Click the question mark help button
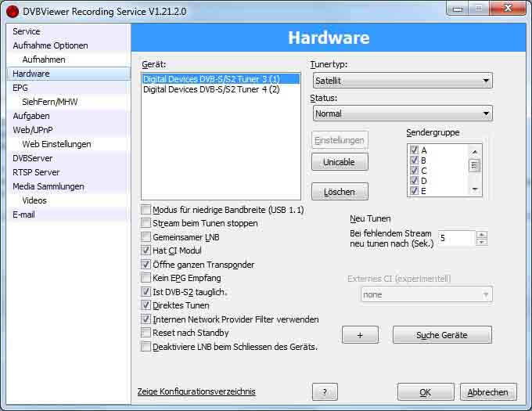This screenshot has width=532, height=411. pos(324,392)
